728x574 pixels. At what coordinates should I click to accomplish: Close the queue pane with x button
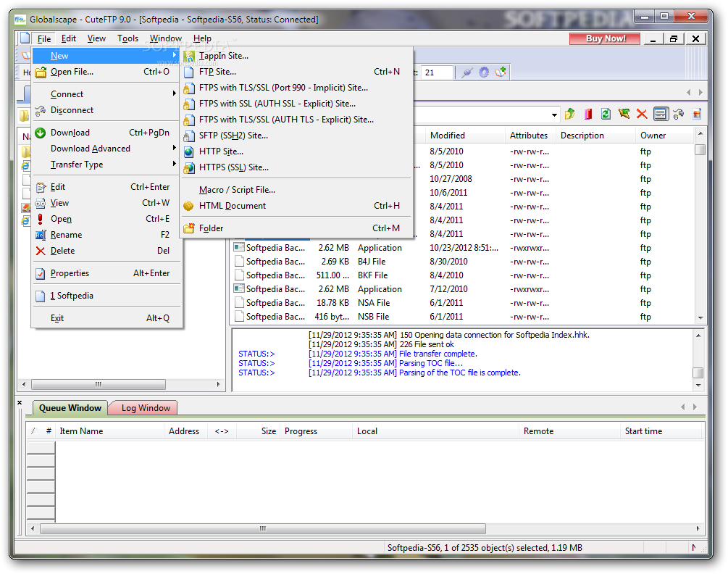coord(20,402)
